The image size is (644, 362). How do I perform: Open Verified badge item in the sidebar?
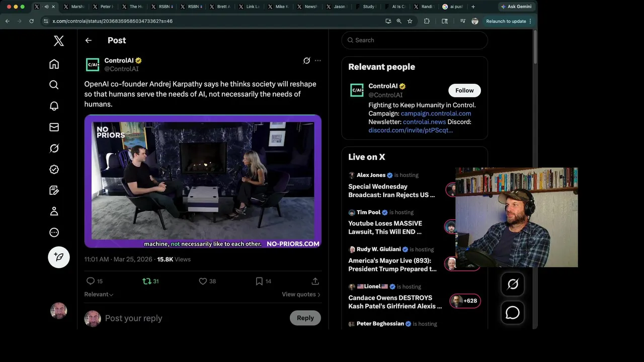pos(54,169)
